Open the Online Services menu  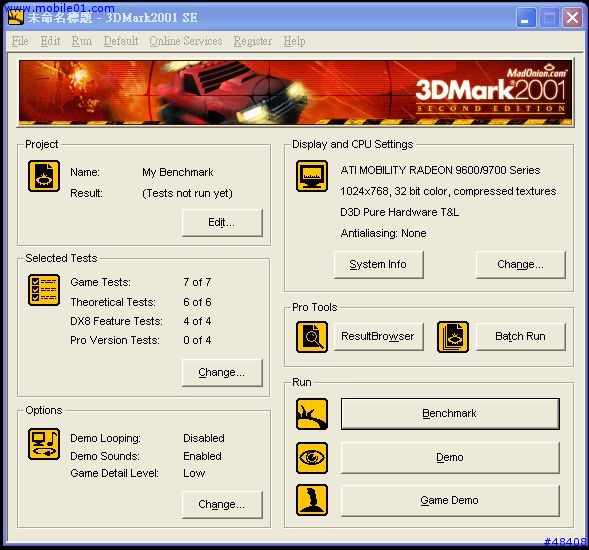tap(186, 41)
